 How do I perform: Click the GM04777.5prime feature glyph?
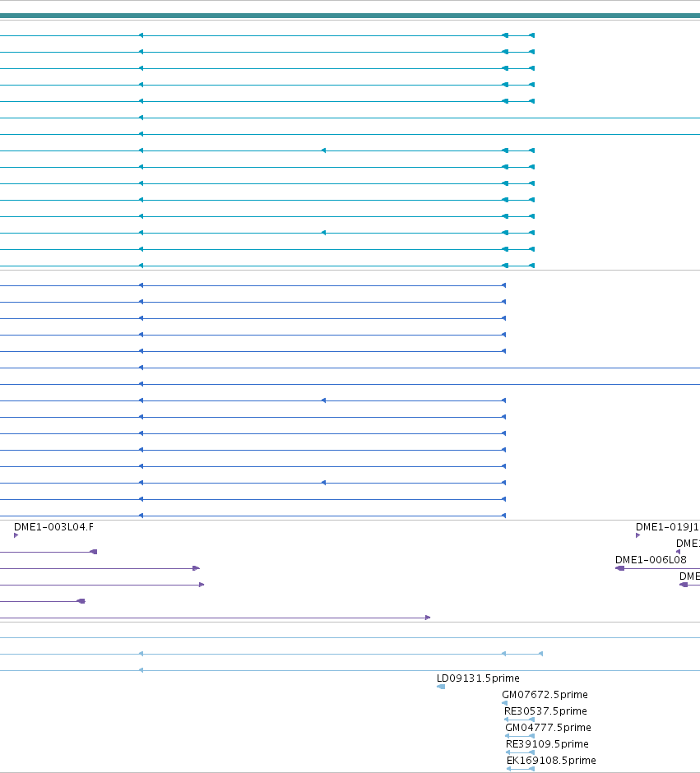pyautogui.click(x=520, y=736)
